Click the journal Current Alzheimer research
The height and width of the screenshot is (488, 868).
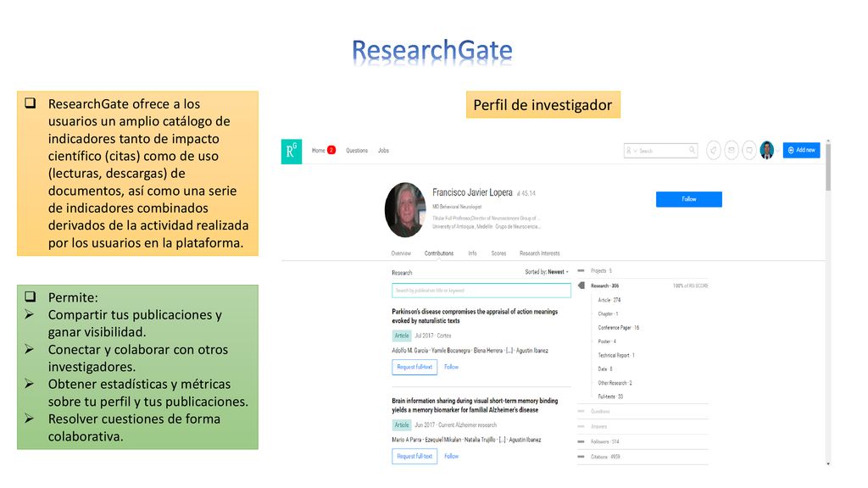467,425
